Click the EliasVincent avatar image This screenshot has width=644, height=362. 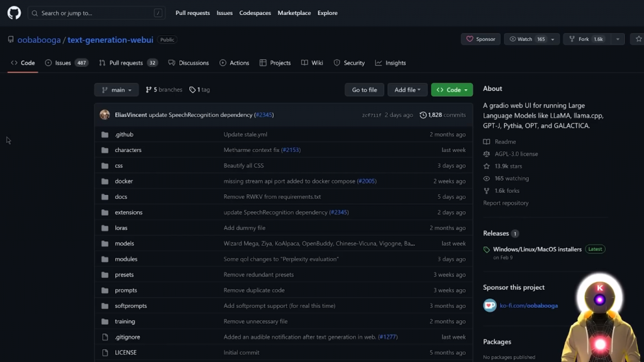click(x=105, y=115)
